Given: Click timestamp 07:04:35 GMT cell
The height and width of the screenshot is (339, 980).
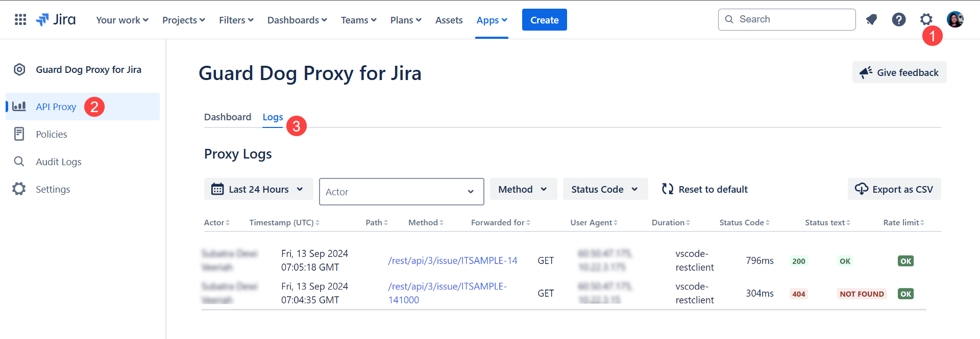Looking at the screenshot, I should pos(314,293).
